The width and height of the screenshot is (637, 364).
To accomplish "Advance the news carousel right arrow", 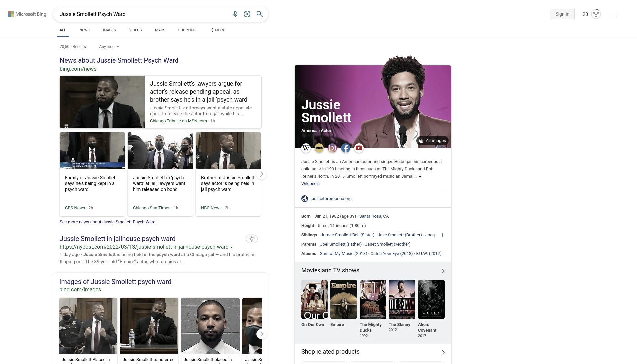I will tap(261, 174).
